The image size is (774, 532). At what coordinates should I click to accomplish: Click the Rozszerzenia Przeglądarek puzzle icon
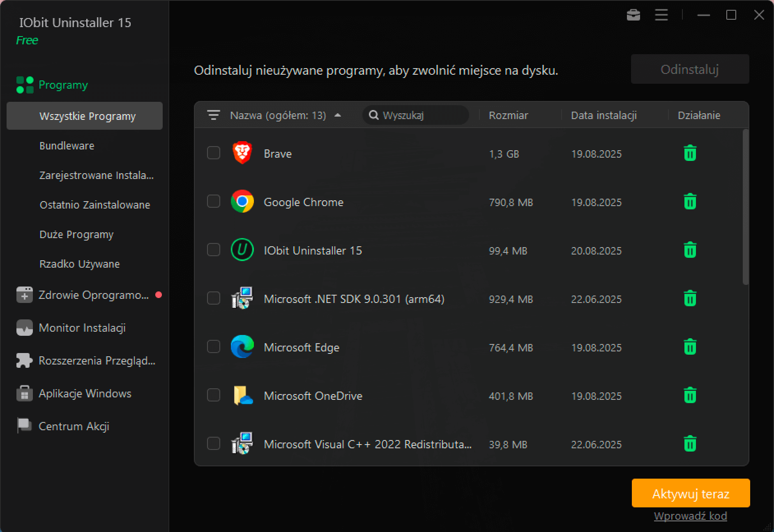point(24,360)
